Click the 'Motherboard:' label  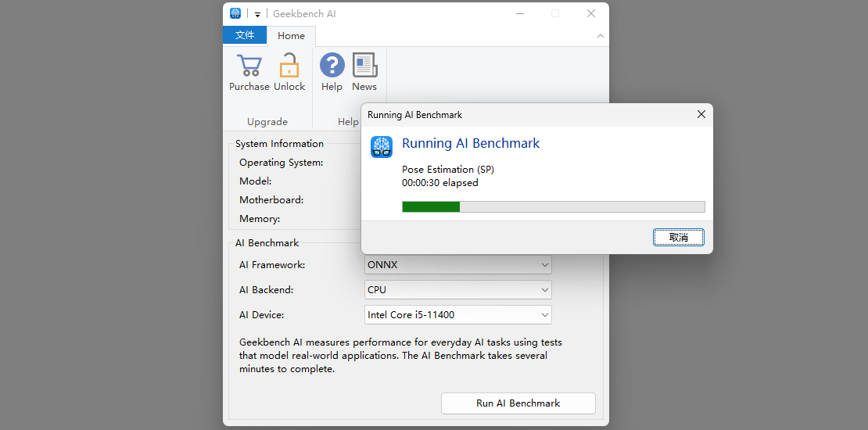click(271, 200)
